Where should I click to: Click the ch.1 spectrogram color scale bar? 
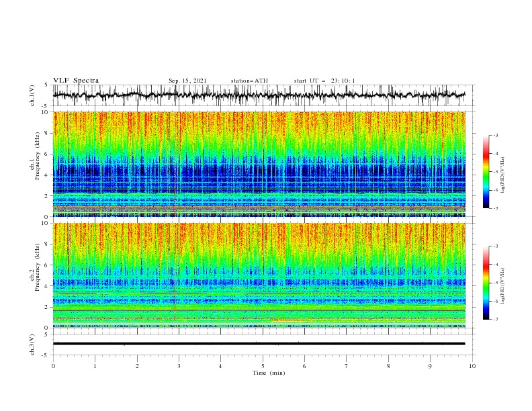(x=486, y=172)
